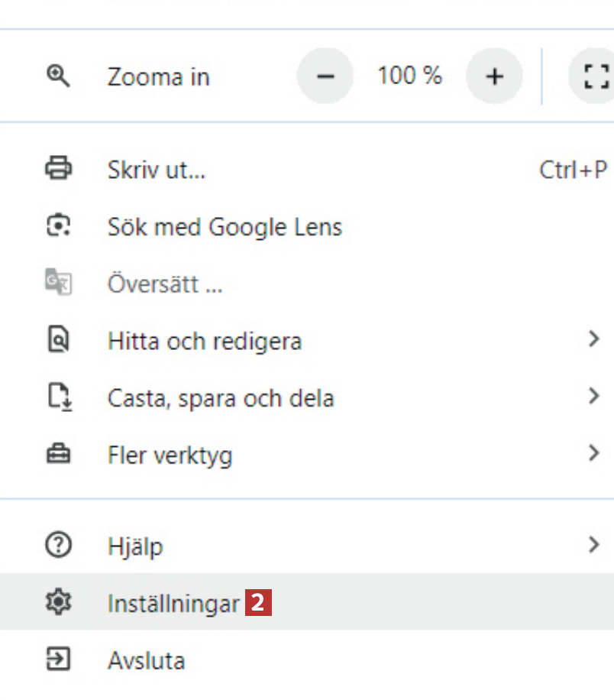Click the Hjälp question mark icon
Image resolution: width=614 pixels, height=700 pixels.
(x=58, y=545)
